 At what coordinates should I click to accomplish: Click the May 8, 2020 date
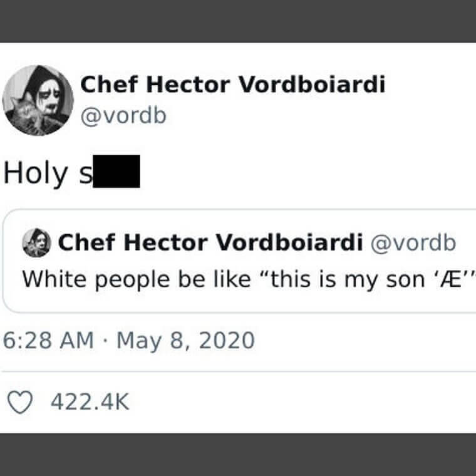click(186, 341)
